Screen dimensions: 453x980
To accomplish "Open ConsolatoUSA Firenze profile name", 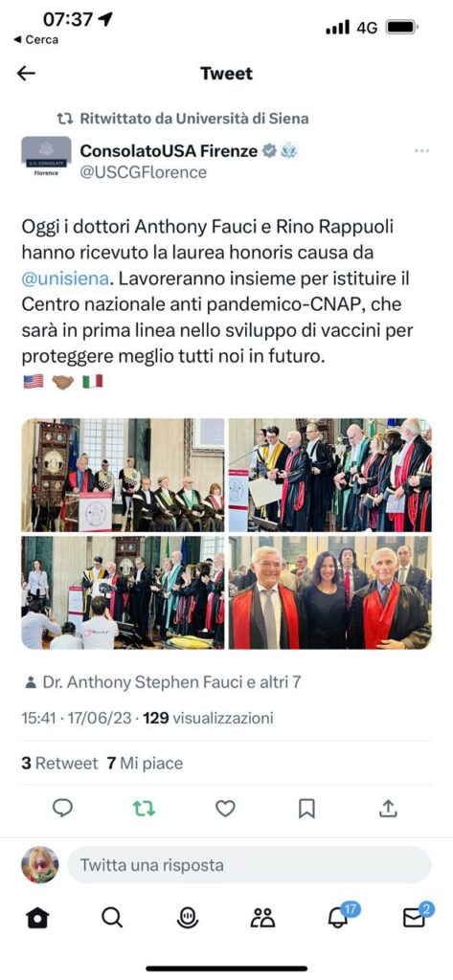I will 169,150.
